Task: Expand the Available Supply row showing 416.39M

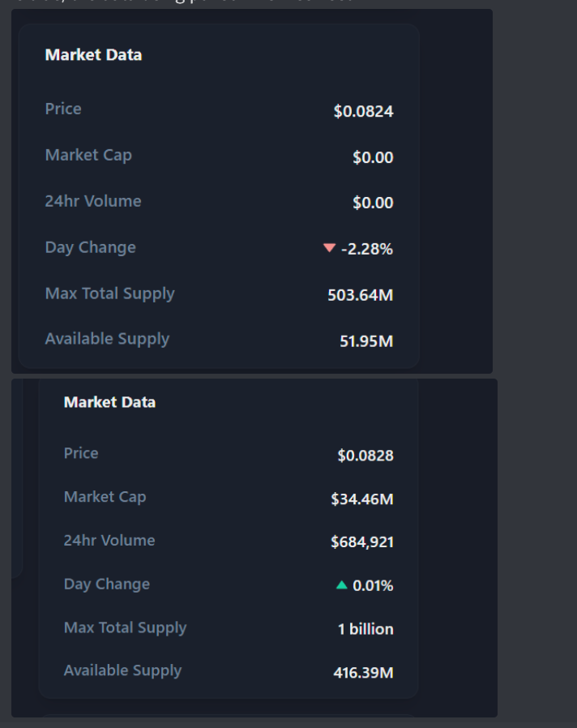Action: [x=227, y=670]
